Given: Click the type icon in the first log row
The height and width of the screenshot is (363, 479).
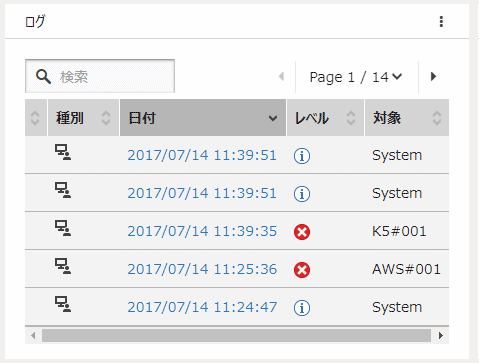Looking at the screenshot, I should (x=63, y=152).
